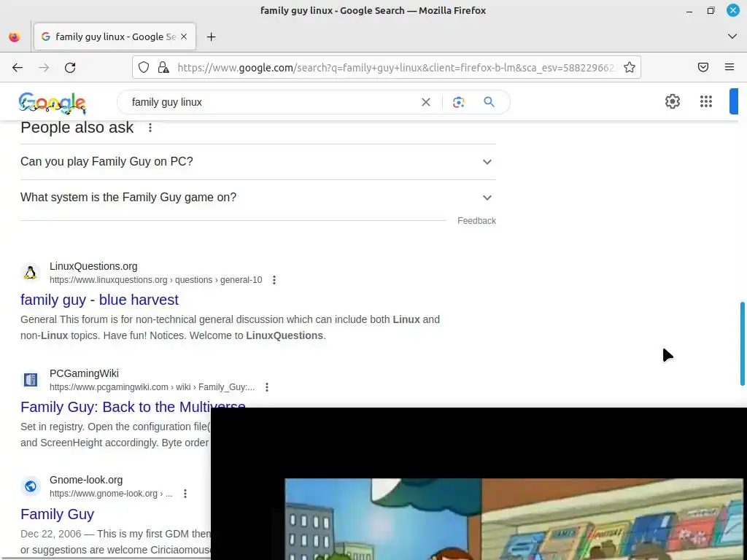Open a new tab
This screenshot has width=747, height=560.
pos(211,36)
